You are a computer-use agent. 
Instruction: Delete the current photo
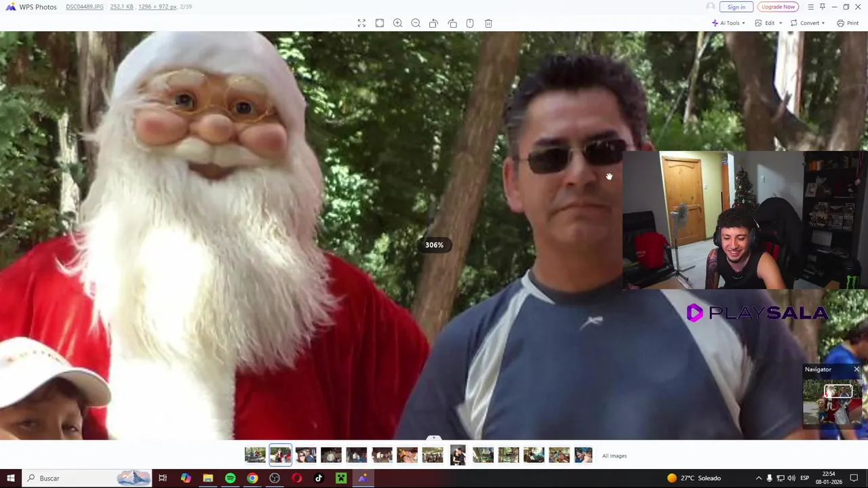[x=488, y=23]
